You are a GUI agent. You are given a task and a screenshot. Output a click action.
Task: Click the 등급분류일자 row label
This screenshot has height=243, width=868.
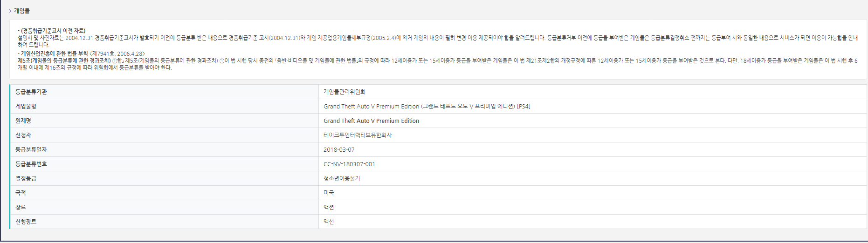(x=31, y=149)
